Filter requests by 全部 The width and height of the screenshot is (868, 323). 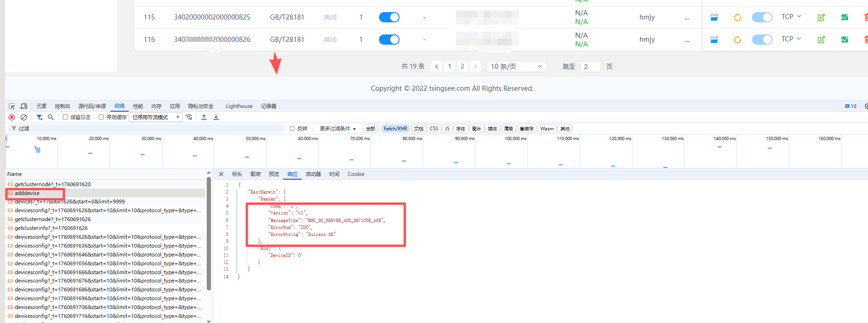click(371, 128)
